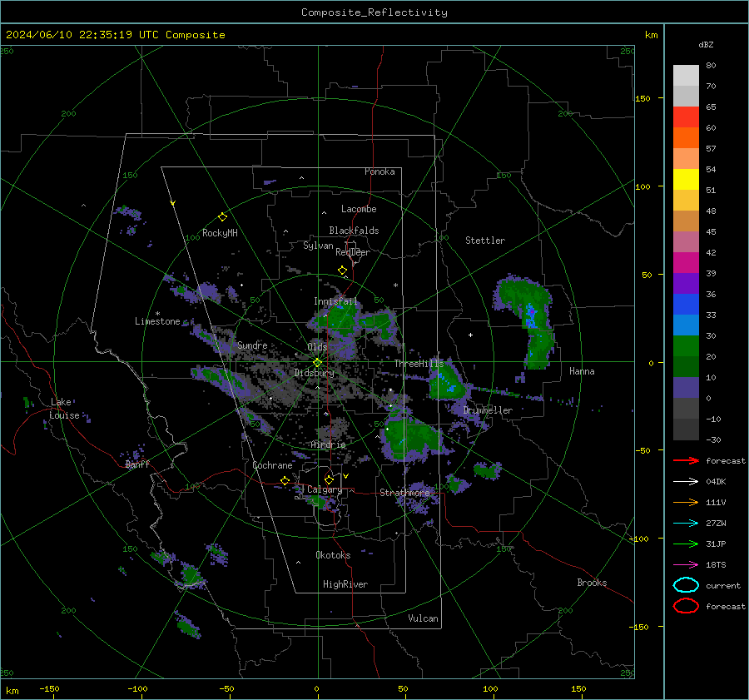This screenshot has height=700, width=749.
Task: Click the magenta 18TS arrow icon
Action: click(686, 564)
